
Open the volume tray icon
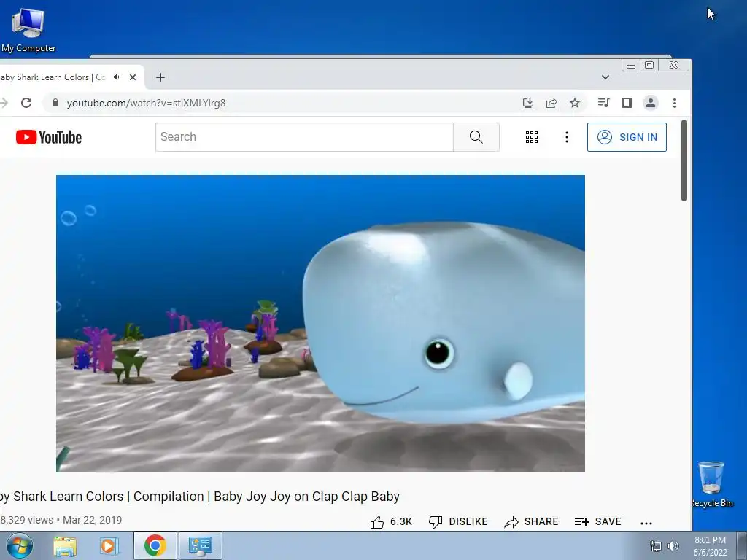[x=673, y=546]
